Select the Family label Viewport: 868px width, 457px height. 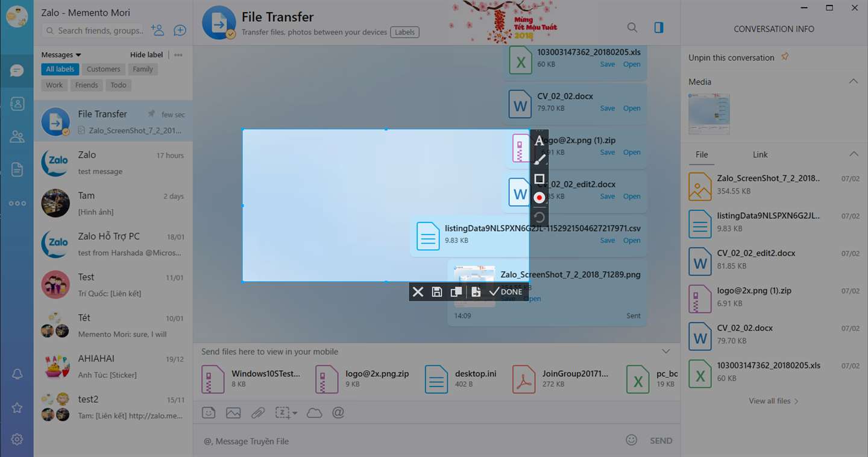[143, 69]
